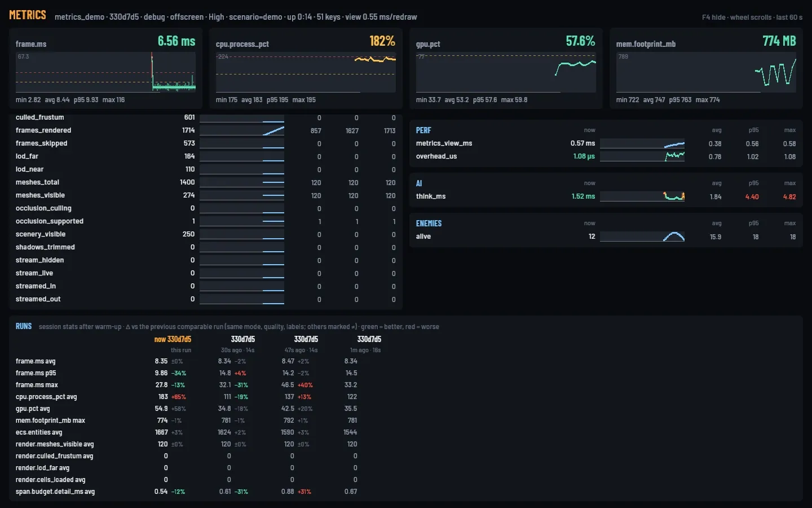Click the 'F4 hide · wheel scrolls' hint
812x508 pixels.
tap(736, 17)
